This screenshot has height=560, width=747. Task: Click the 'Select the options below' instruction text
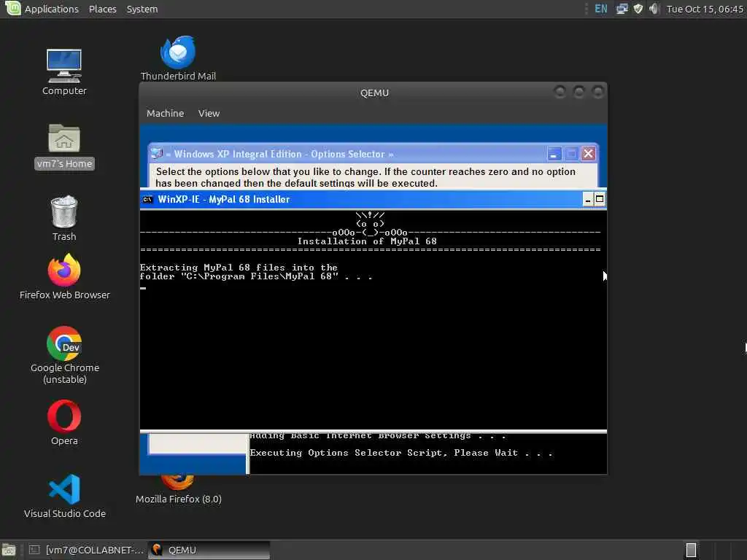(x=365, y=177)
